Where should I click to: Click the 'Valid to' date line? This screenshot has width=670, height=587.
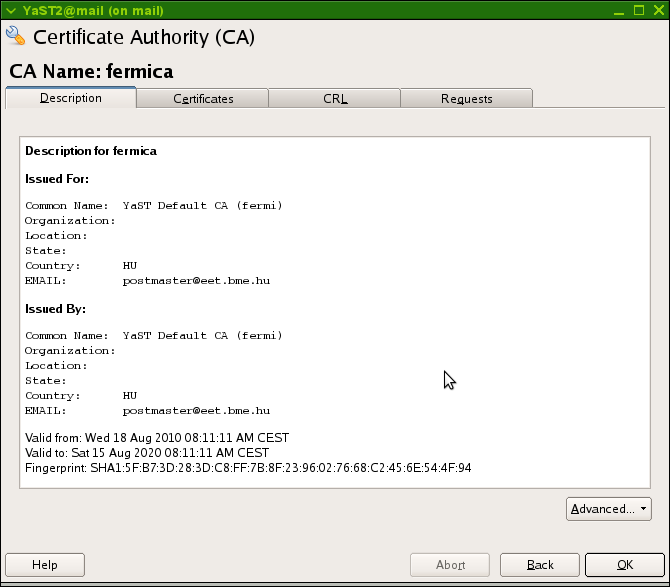click(147, 453)
